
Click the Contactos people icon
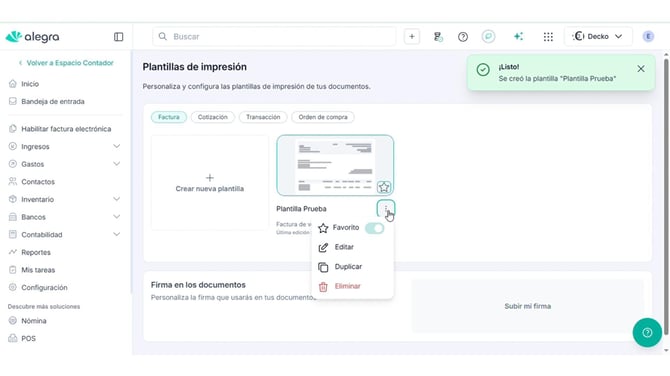[13, 182]
